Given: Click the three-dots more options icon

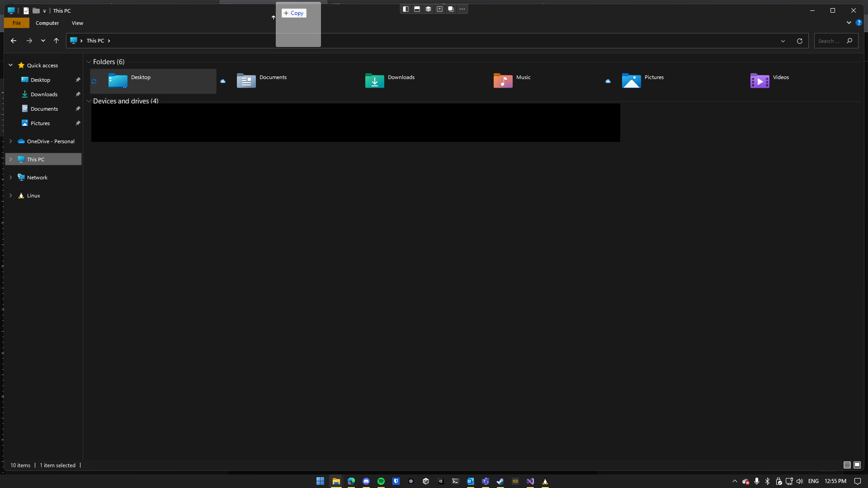Looking at the screenshot, I should point(462,9).
